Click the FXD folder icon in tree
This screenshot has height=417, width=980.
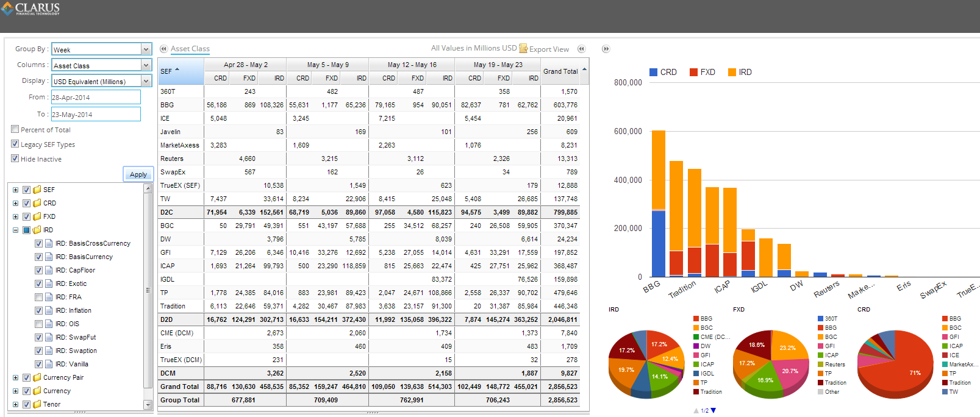[x=37, y=216]
